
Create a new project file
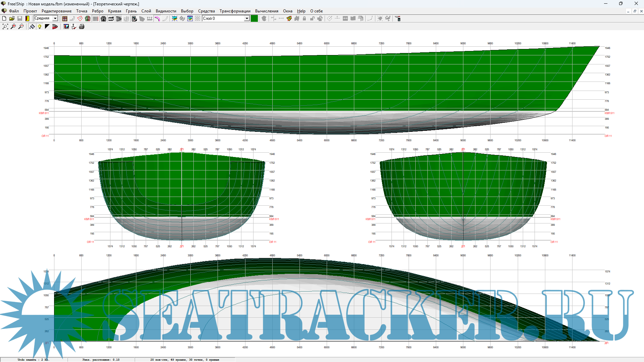click(x=4, y=18)
